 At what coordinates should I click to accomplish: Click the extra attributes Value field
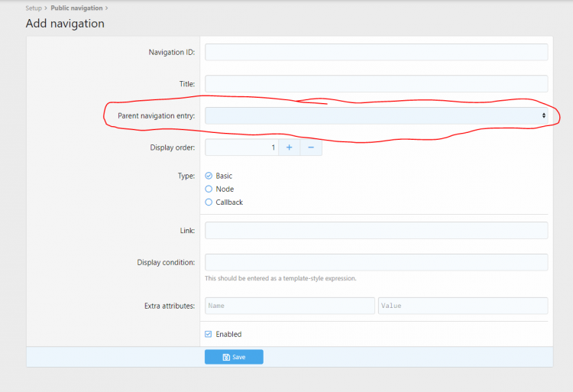pyautogui.click(x=462, y=306)
